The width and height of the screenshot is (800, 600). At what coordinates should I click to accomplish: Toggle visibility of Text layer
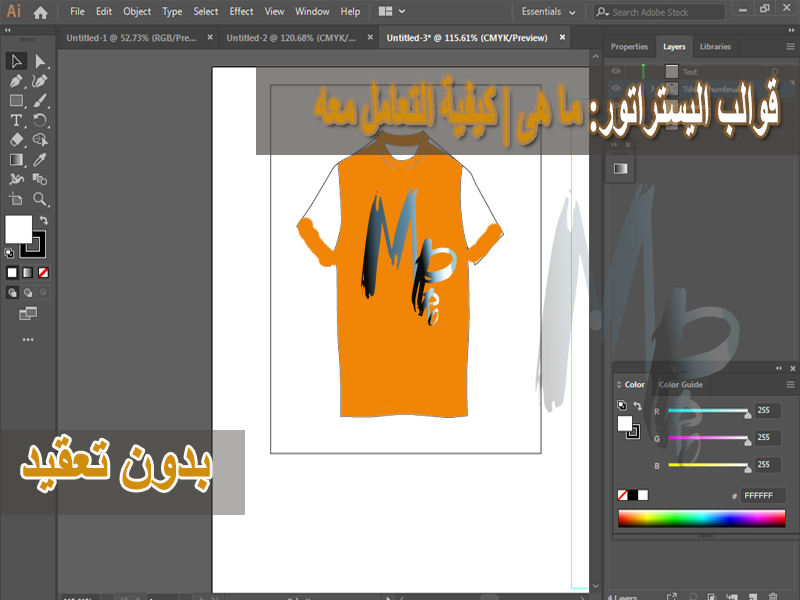(616, 71)
